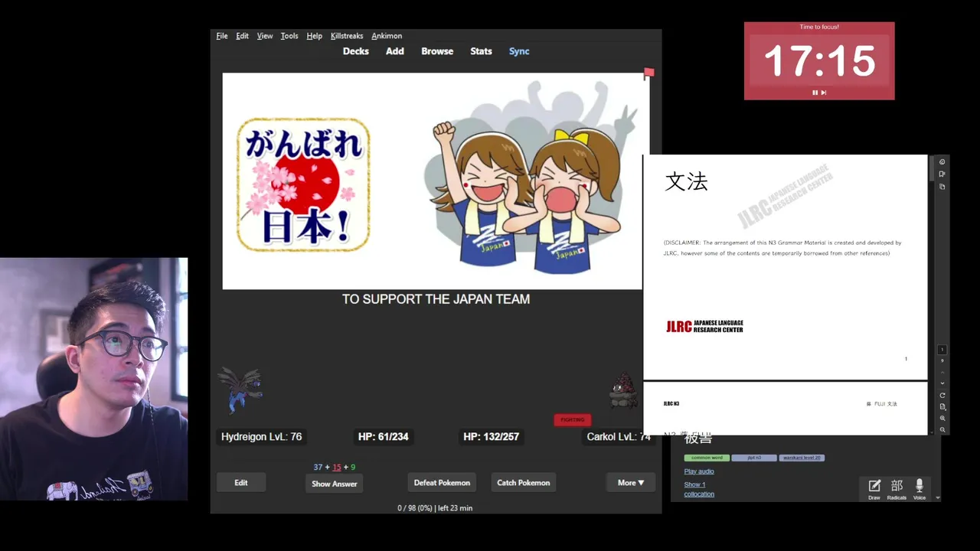Viewport: 980px width, 551px height.
Task: Click the green review count 9
Action: (353, 467)
